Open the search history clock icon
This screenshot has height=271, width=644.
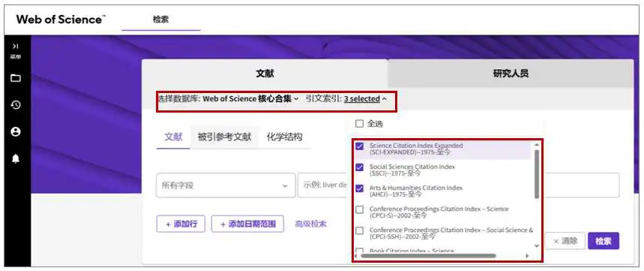click(16, 105)
